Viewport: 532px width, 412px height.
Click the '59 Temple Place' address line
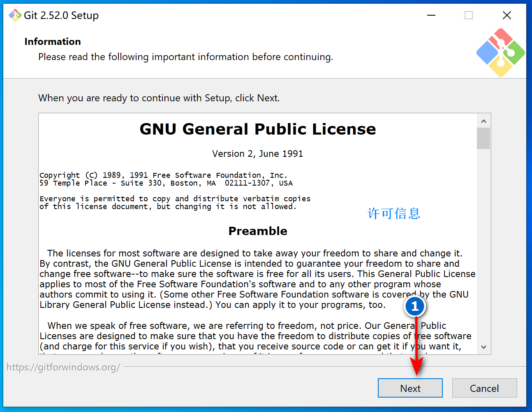point(166,183)
